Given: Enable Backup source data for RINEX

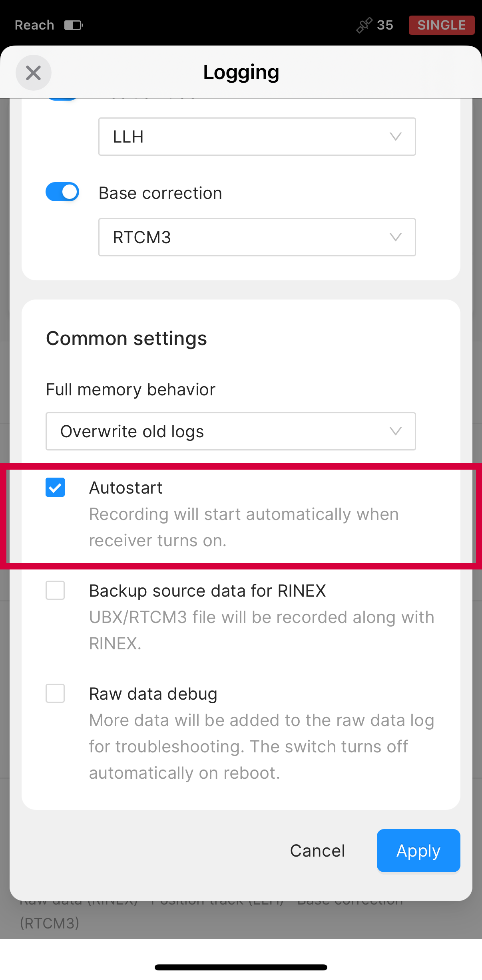Looking at the screenshot, I should 55,590.
